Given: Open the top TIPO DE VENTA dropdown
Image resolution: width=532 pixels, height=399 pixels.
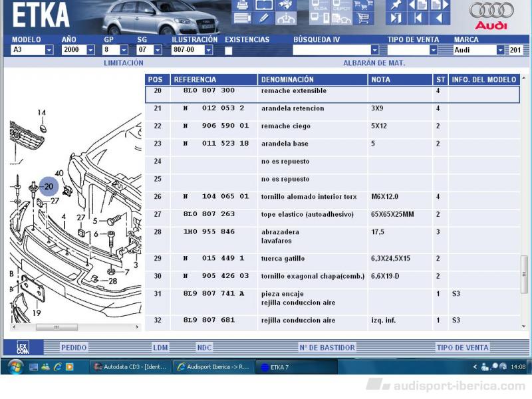Looking at the screenshot, I should tap(434, 50).
